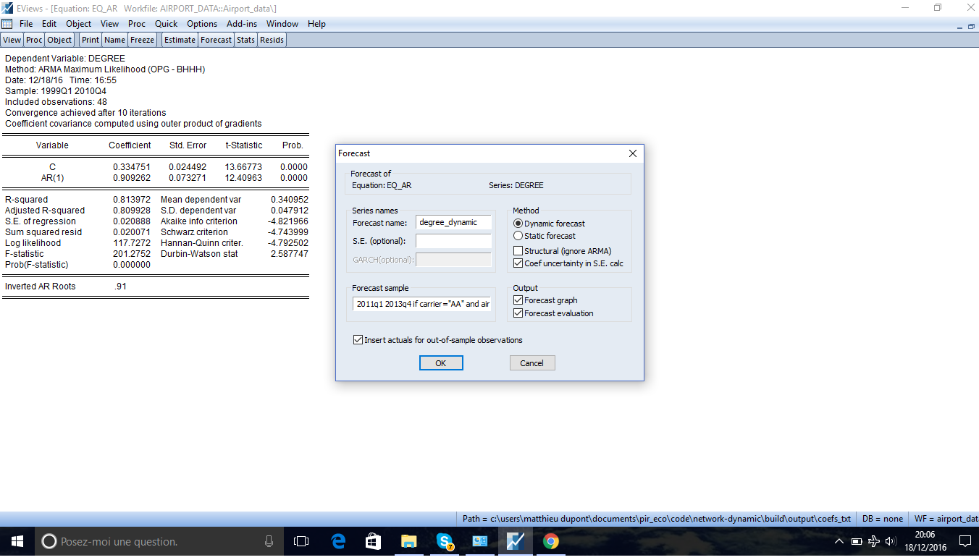Screen dimensions: 979x560
Task: Open the Help menu
Action: tap(316, 24)
